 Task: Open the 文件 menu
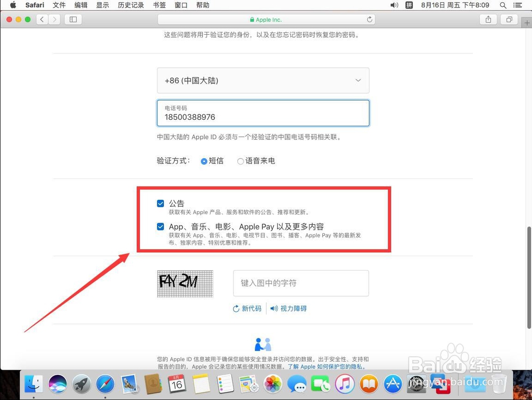click(59, 5)
